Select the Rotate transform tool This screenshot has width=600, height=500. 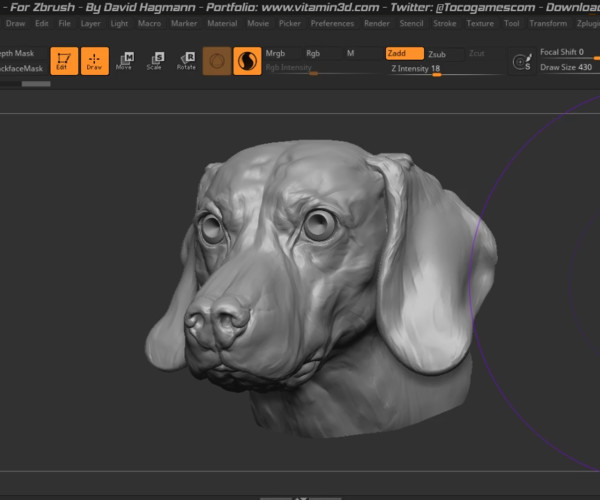(186, 61)
